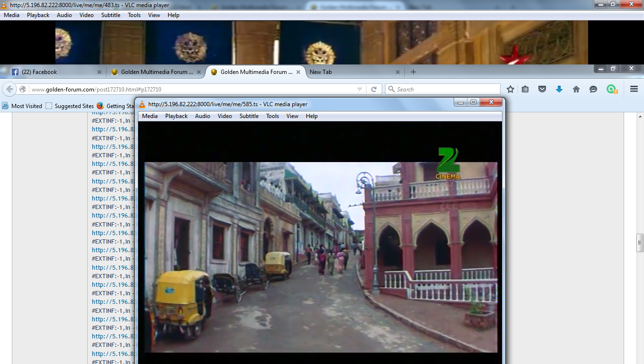Open Audio menu in the 483.ts VLC window
Screen dimensions: 644x364
click(64, 15)
